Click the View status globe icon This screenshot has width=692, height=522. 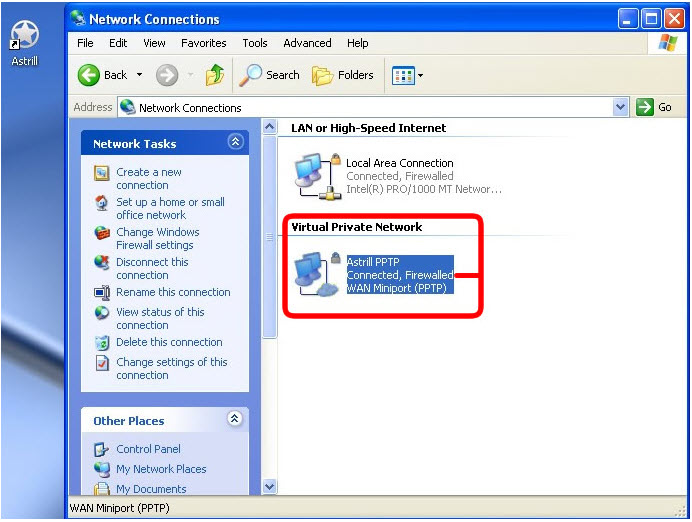(x=102, y=313)
